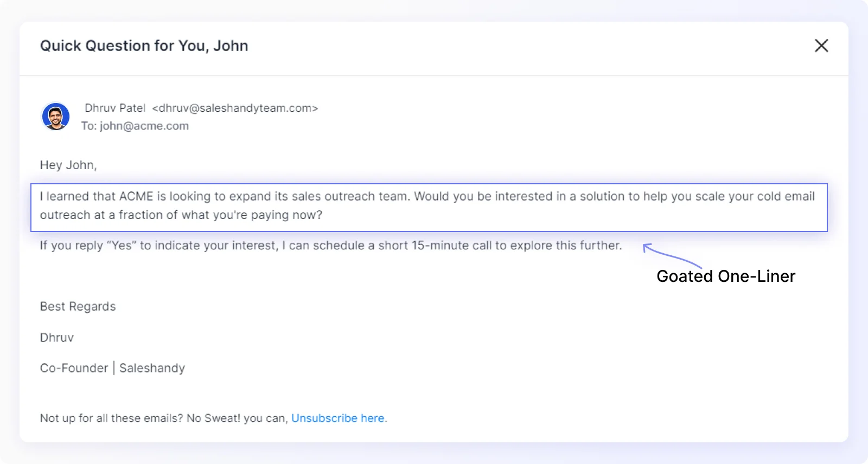Click 'Co-Founder | Saleshandy' signature line
This screenshot has width=868, height=464.
[113, 369]
